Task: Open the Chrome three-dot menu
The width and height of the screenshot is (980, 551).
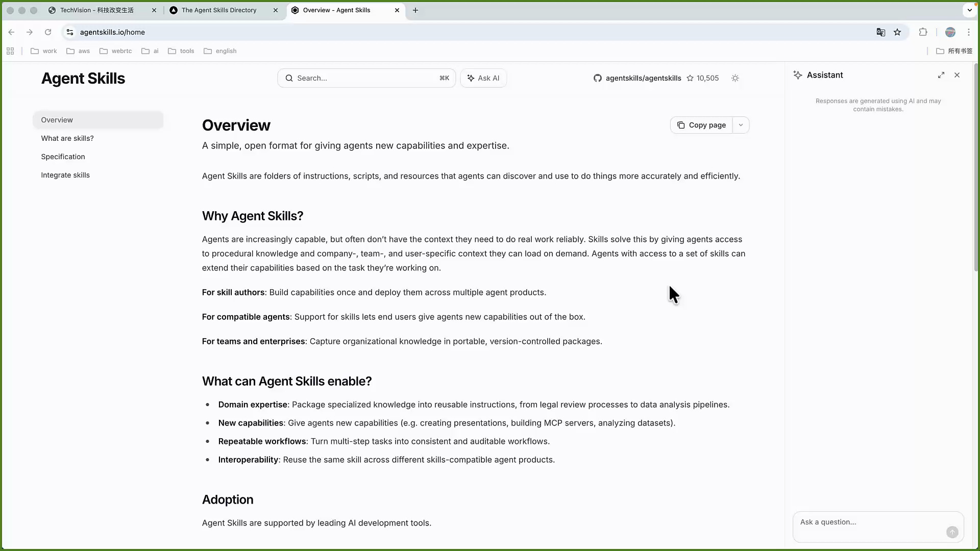Action: point(969,32)
